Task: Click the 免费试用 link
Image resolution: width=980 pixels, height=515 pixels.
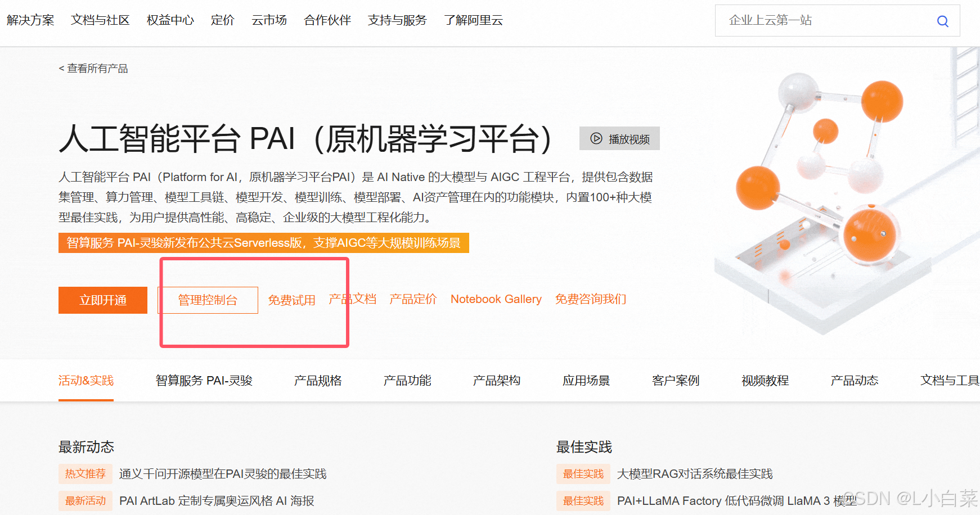Action: click(x=291, y=300)
